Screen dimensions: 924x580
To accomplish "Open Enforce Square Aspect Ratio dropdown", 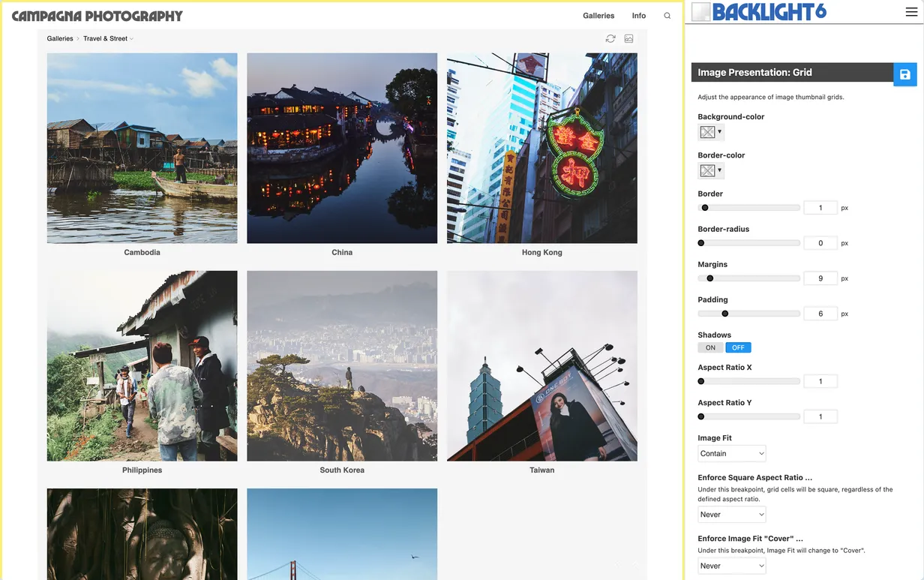I will pyautogui.click(x=732, y=515).
